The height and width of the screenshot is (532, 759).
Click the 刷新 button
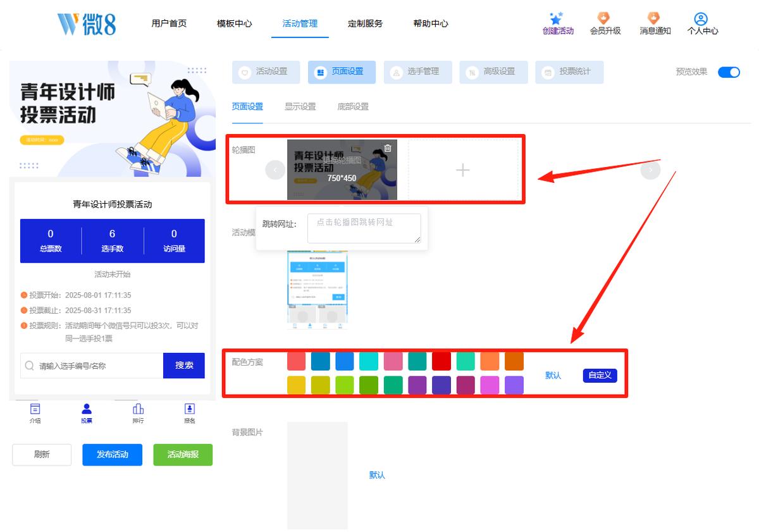(42, 454)
